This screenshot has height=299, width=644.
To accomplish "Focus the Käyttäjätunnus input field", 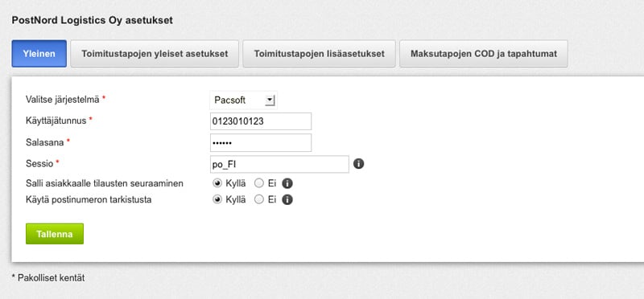I will point(260,121).
